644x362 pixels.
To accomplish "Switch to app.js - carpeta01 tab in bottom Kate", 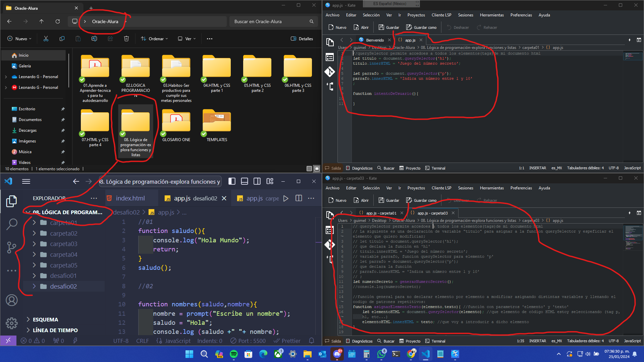I will pos(381,213).
